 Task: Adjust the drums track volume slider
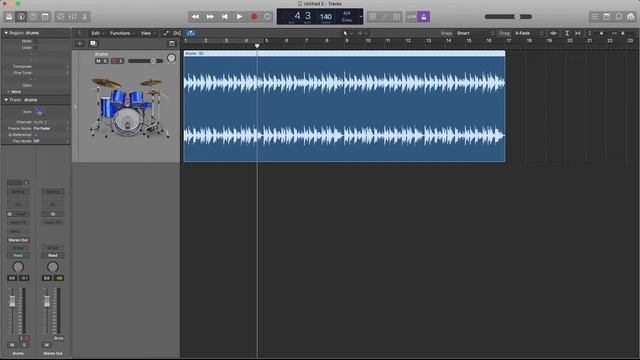click(x=146, y=61)
